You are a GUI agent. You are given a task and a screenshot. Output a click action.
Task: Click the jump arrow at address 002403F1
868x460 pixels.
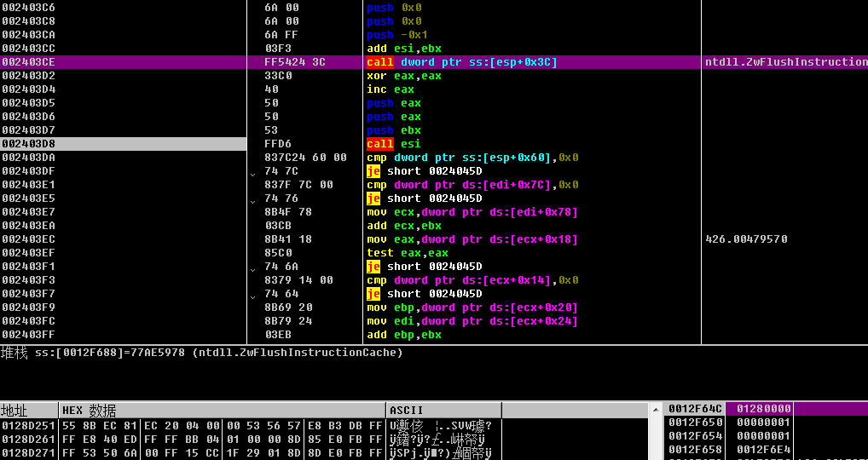[x=252, y=267]
